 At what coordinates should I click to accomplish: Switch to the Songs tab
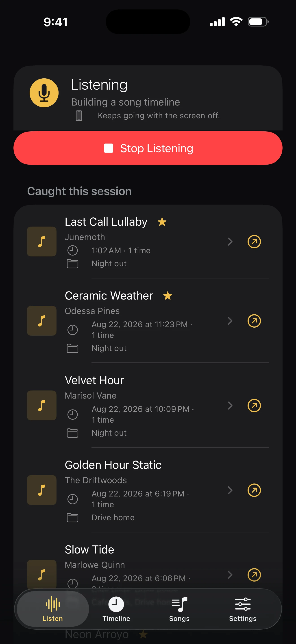tap(179, 609)
